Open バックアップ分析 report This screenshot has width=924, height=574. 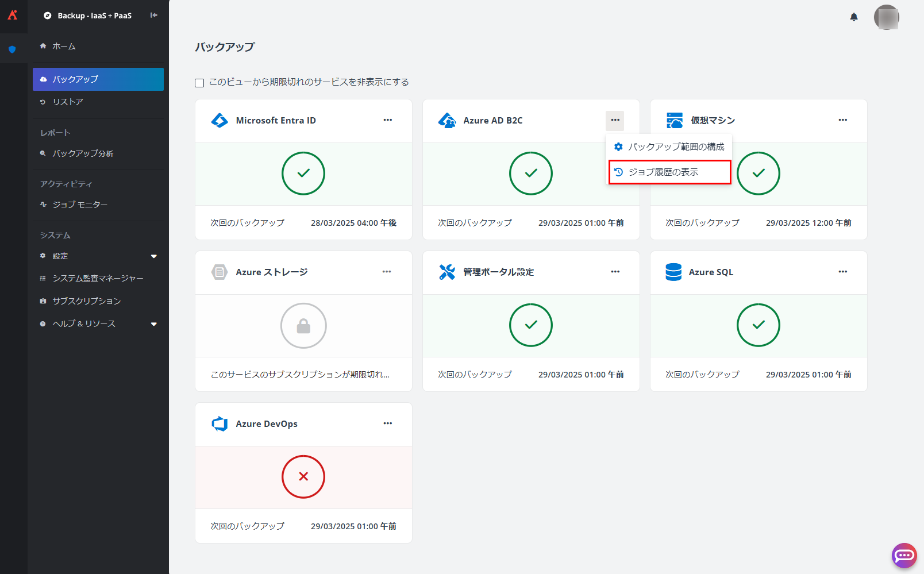coord(98,153)
